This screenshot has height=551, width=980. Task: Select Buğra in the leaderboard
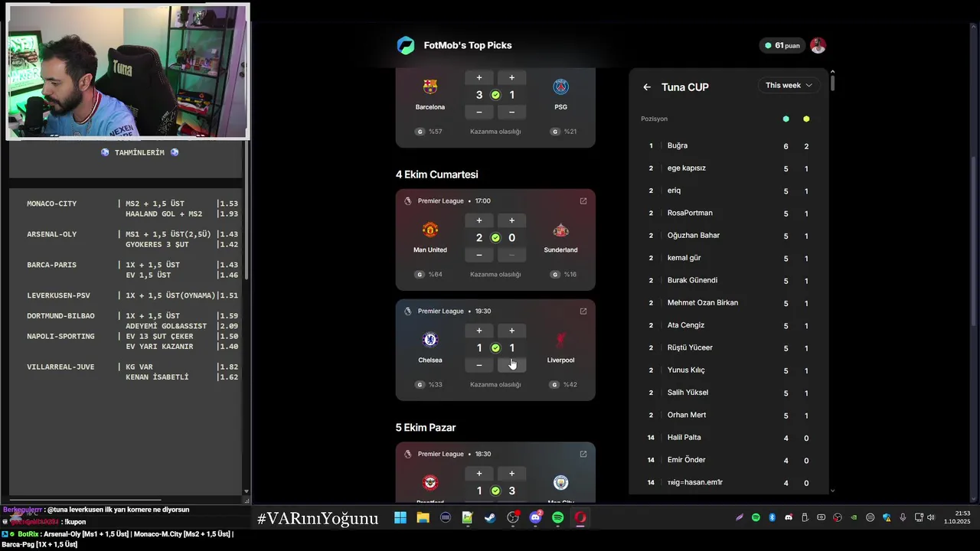pyautogui.click(x=727, y=145)
